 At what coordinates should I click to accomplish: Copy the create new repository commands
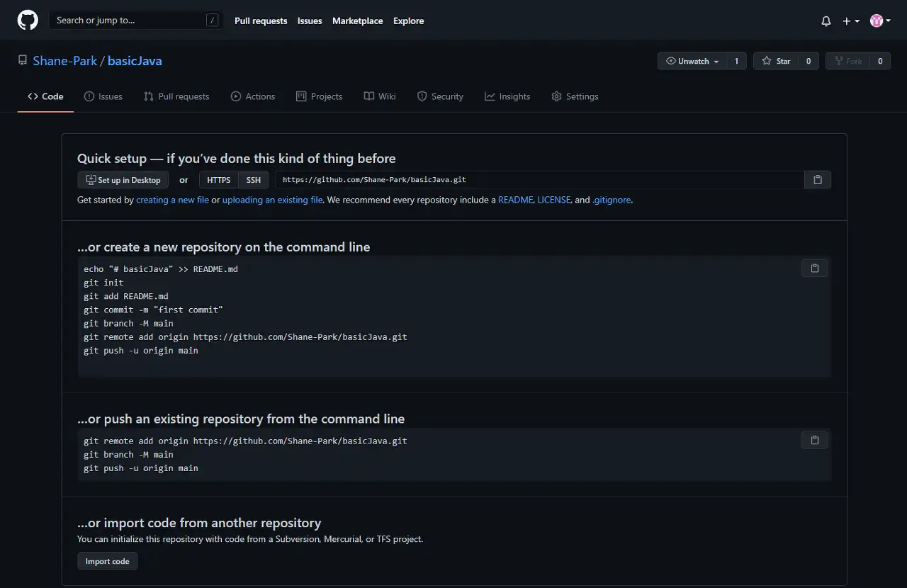coord(815,268)
